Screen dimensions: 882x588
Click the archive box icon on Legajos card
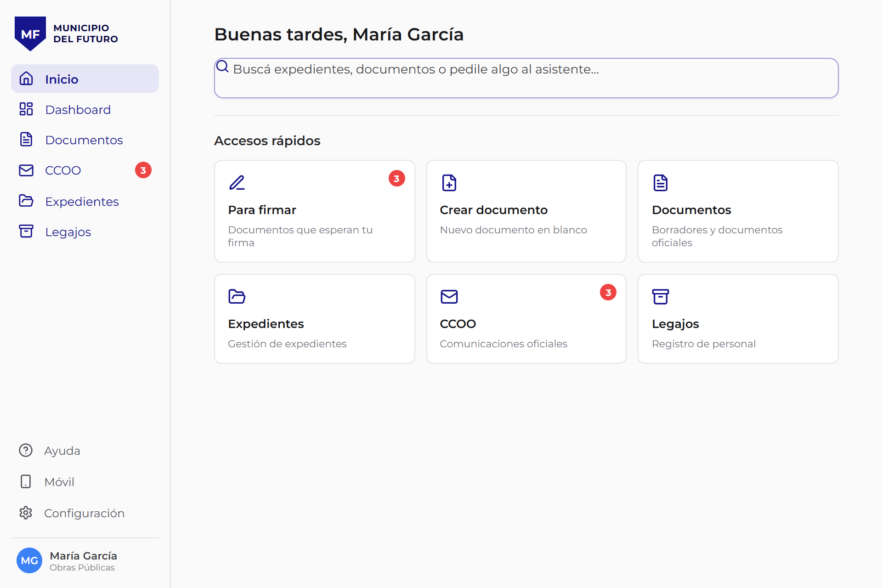pos(661,296)
